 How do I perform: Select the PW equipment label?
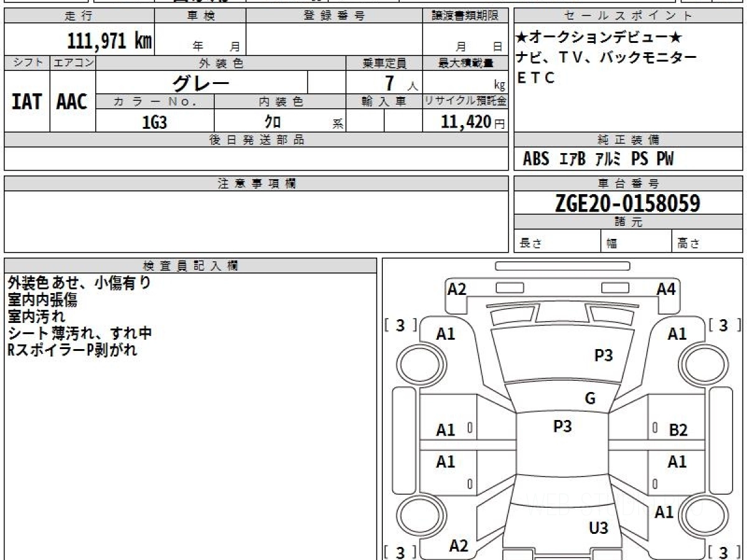click(x=665, y=159)
